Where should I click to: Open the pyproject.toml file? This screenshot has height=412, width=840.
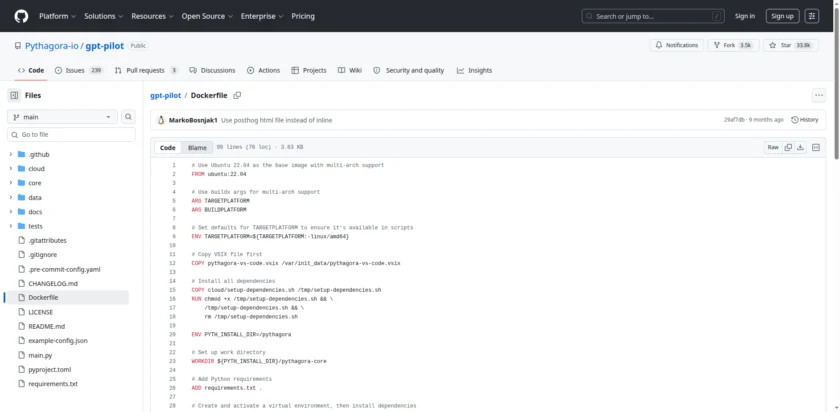click(x=50, y=370)
